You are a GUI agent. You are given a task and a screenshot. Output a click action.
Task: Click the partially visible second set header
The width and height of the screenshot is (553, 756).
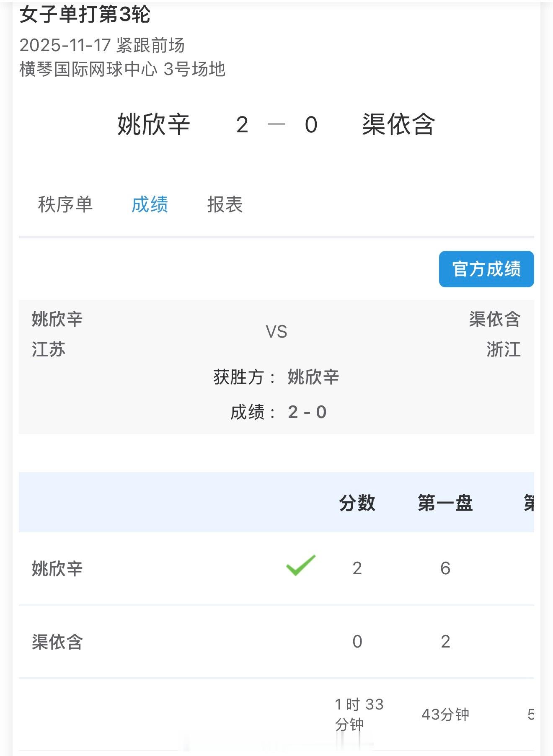(x=529, y=503)
